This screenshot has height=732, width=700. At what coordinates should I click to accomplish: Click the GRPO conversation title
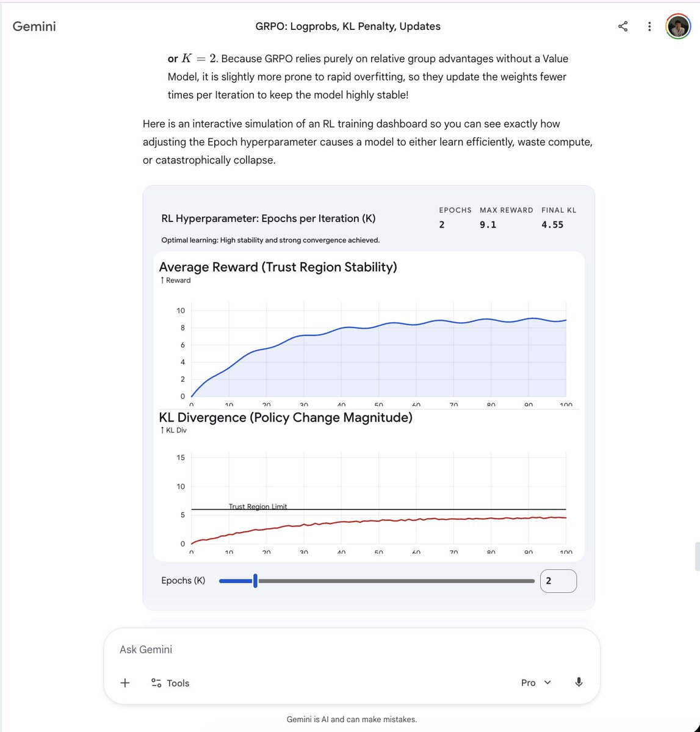click(x=348, y=26)
